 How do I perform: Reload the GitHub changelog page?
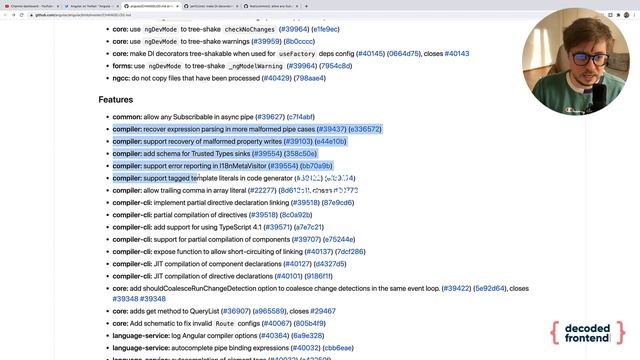coord(21,15)
